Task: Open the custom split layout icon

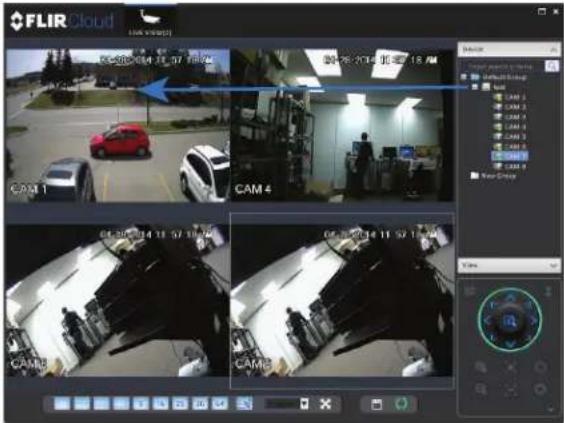Action: (x=245, y=404)
